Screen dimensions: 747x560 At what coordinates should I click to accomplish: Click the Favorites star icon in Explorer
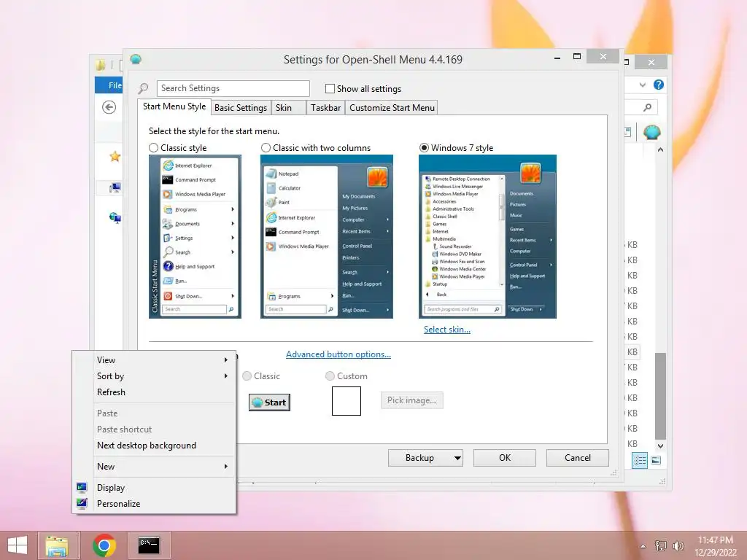pos(115,156)
